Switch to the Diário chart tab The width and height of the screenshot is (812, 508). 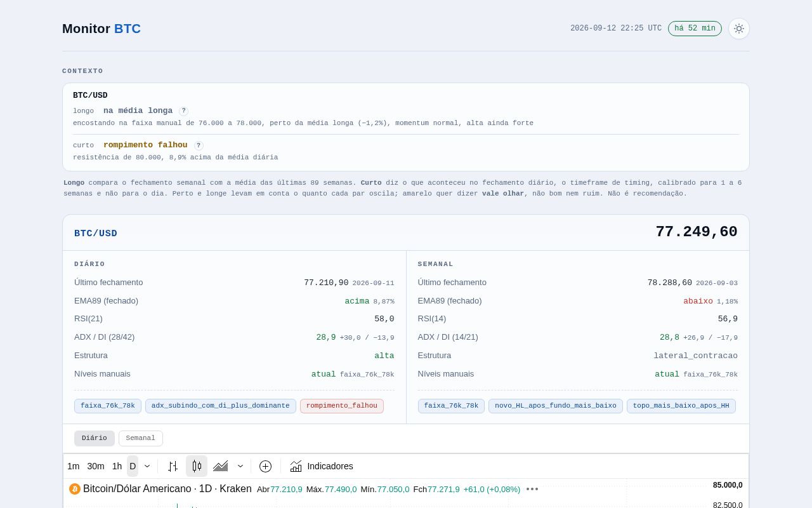(x=95, y=438)
